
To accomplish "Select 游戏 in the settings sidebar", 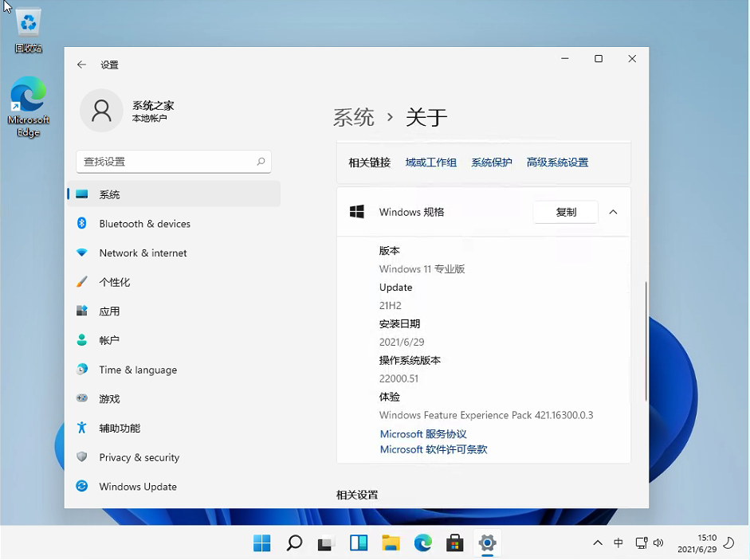I will click(x=110, y=398).
